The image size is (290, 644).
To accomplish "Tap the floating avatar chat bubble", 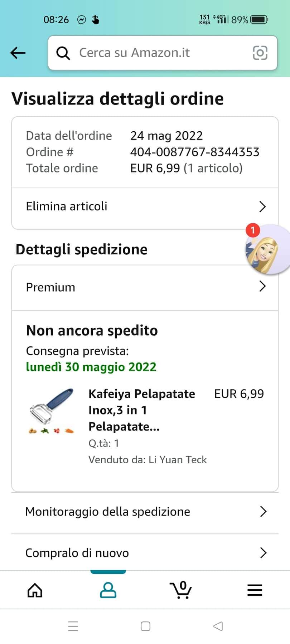I will click(x=267, y=250).
